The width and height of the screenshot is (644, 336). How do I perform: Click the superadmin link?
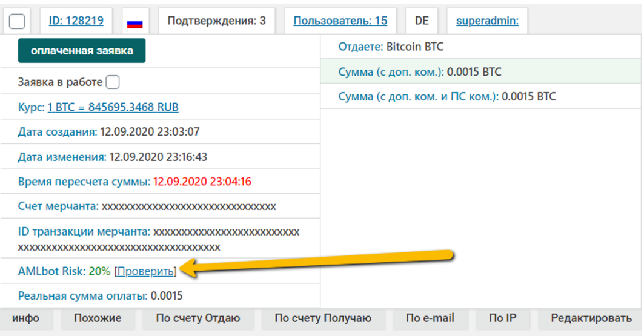pyautogui.click(x=486, y=21)
